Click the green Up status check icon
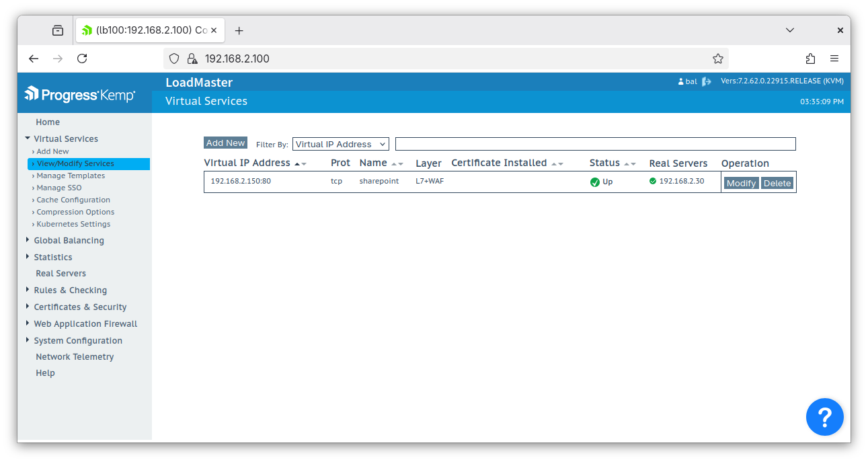Image resolution: width=868 pixels, height=462 pixels. click(594, 181)
